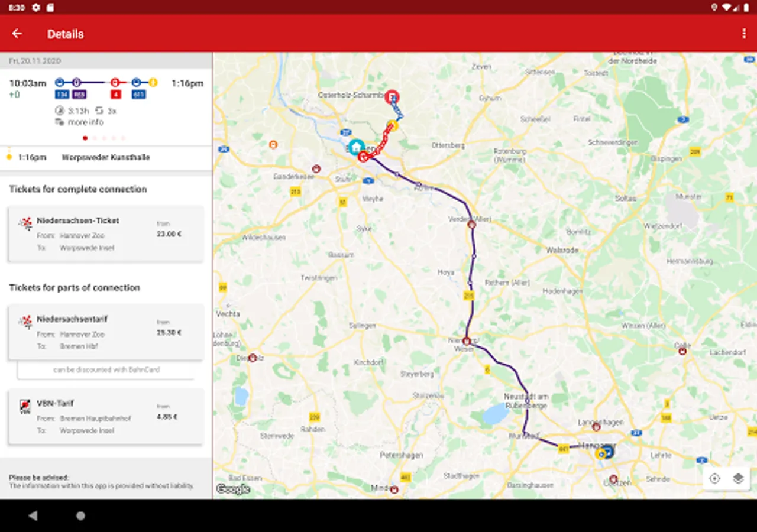Image resolution: width=757 pixels, height=532 pixels.
Task: Open the map layers selector
Action: point(738,479)
